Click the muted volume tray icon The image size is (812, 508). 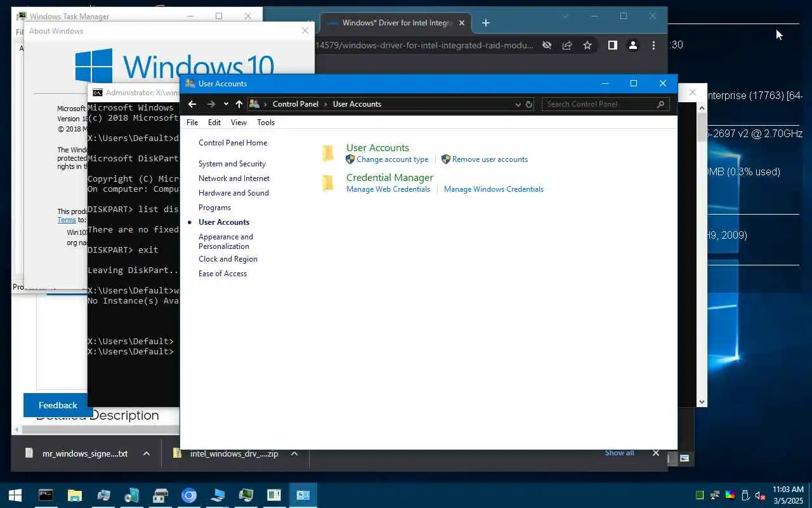pyautogui.click(x=759, y=495)
